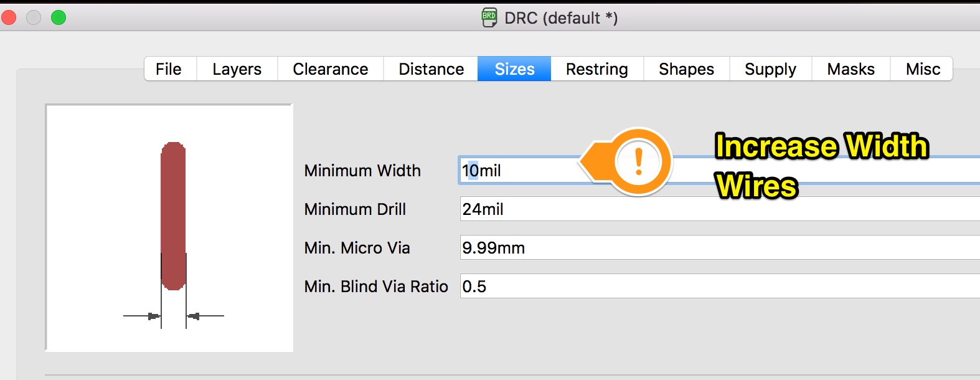Click the orange exclamation warning marker
This screenshot has width=980, height=380.
pyautogui.click(x=638, y=162)
